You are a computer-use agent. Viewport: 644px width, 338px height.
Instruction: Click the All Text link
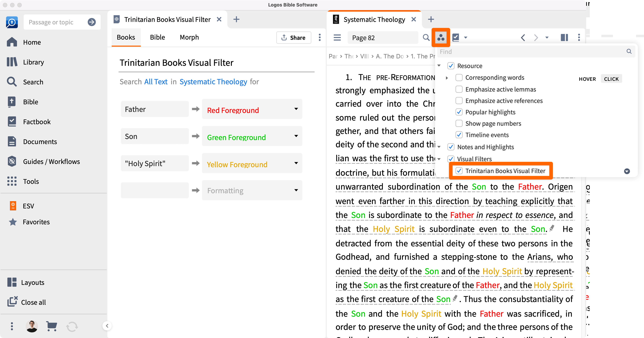[x=156, y=82]
